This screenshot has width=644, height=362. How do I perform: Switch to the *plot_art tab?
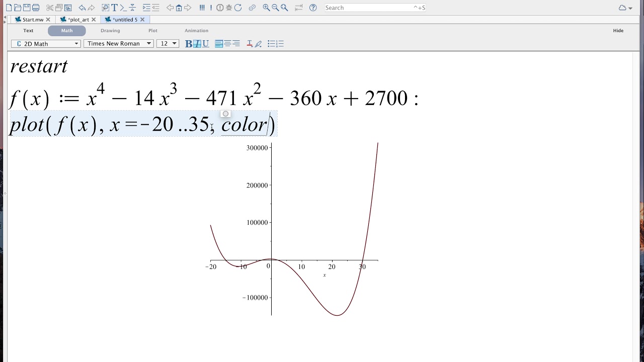[78, 20]
